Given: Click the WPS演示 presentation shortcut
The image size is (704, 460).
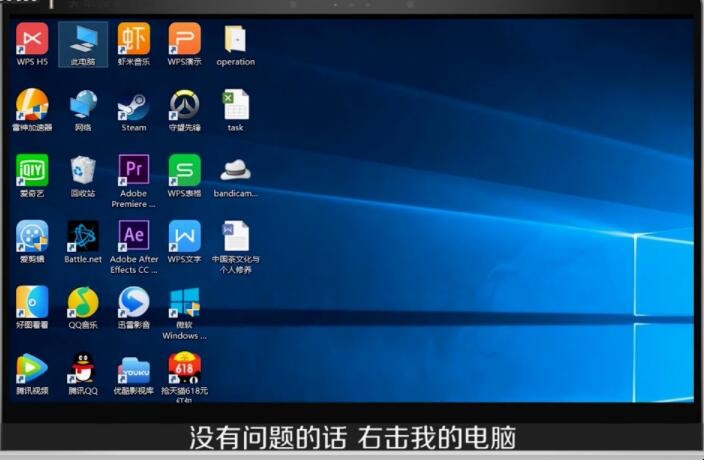Looking at the screenshot, I should click(x=184, y=40).
